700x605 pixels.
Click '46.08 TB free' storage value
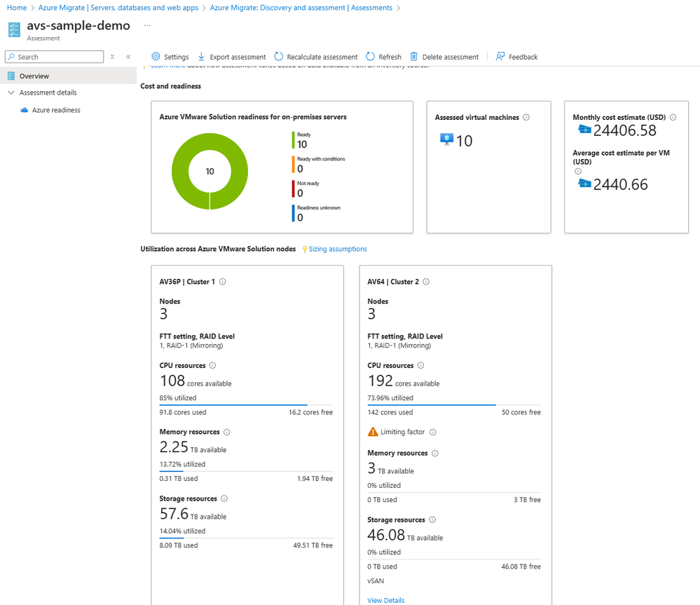(521, 566)
